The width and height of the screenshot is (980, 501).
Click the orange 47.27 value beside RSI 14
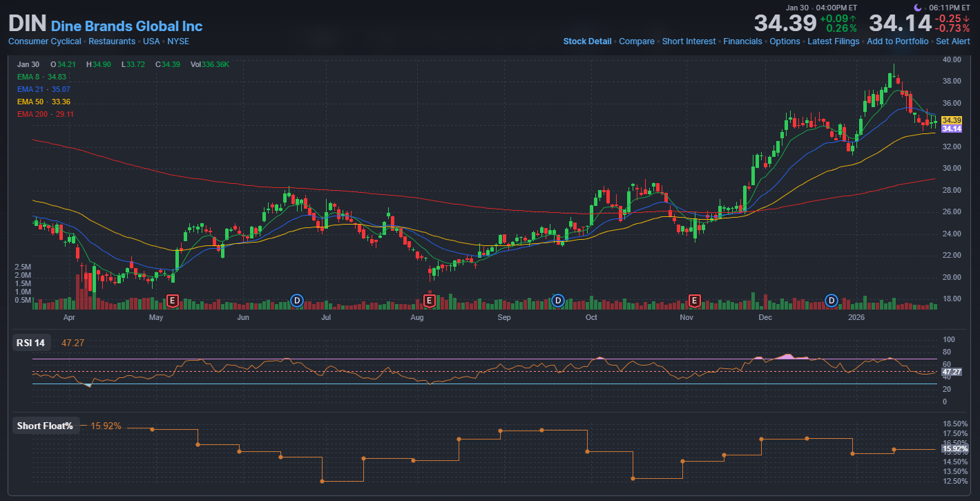(x=73, y=343)
